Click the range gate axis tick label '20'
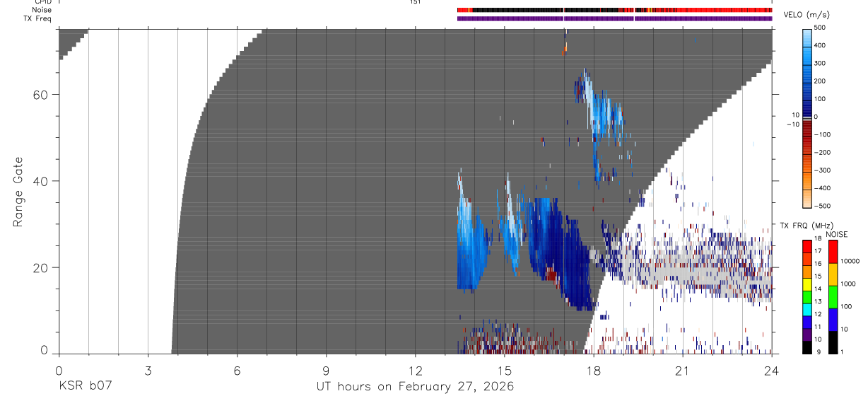 point(41,268)
